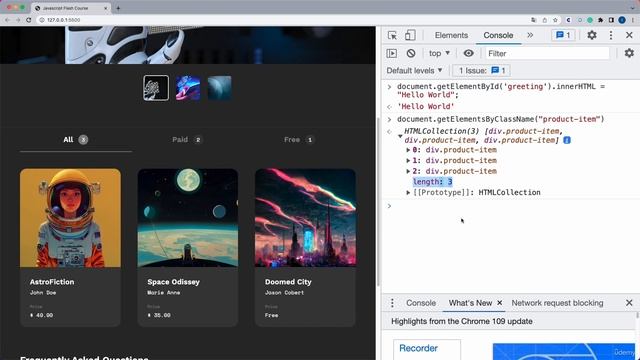This screenshot has height=360, width=640.
Task: Switch to drawer Console tab
Action: (x=421, y=303)
